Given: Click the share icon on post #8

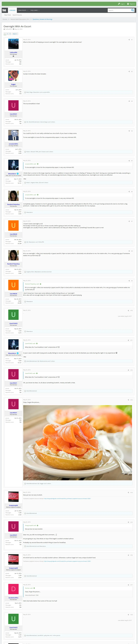Looking at the screenshot, I should pyautogui.click(x=129, y=251).
